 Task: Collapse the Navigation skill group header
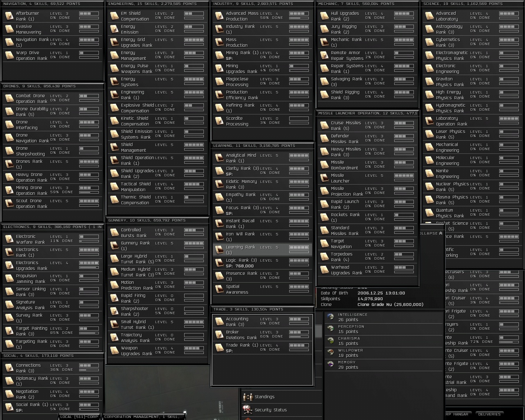[x=52, y=4]
